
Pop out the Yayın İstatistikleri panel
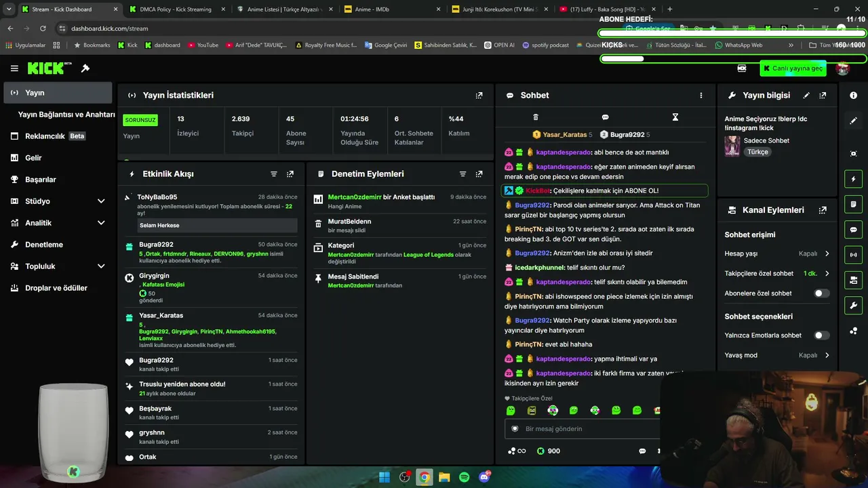pyautogui.click(x=479, y=96)
